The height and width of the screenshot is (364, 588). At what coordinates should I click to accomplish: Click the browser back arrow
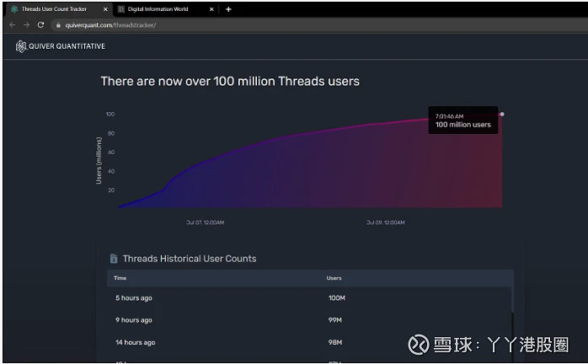pos(13,24)
